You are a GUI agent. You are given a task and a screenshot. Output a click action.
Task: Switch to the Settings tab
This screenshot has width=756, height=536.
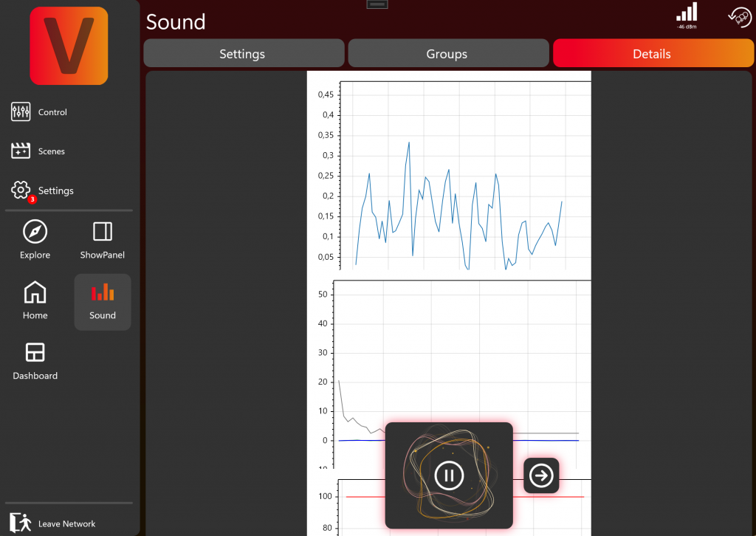243,54
